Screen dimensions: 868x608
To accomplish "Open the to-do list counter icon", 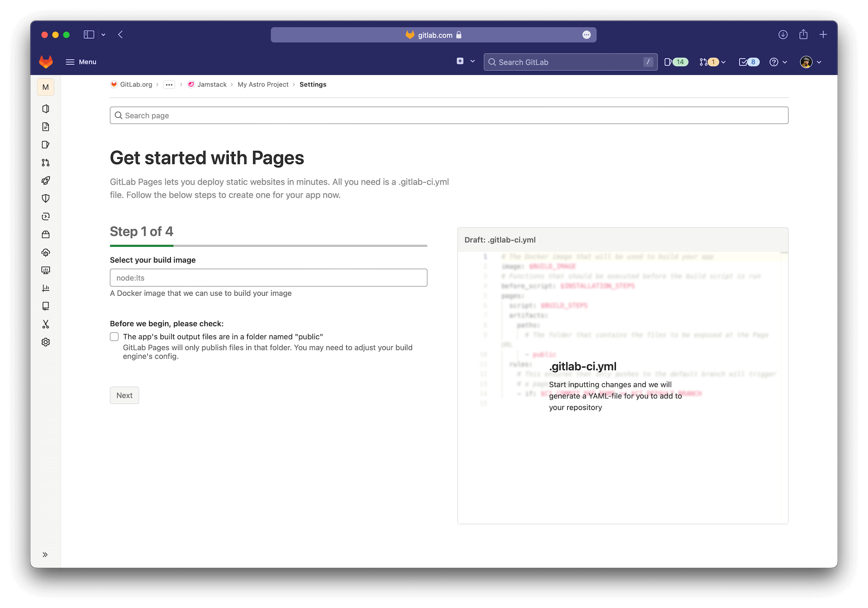I will click(x=748, y=62).
